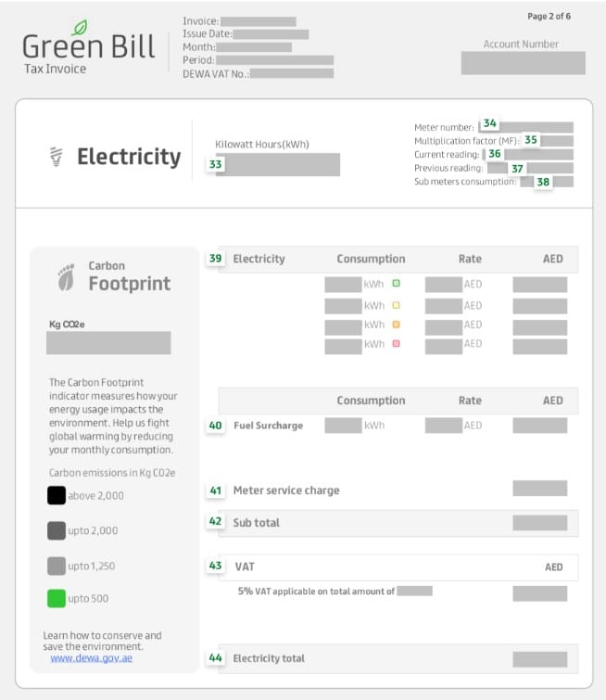Click the red slab indicator square

tap(396, 344)
